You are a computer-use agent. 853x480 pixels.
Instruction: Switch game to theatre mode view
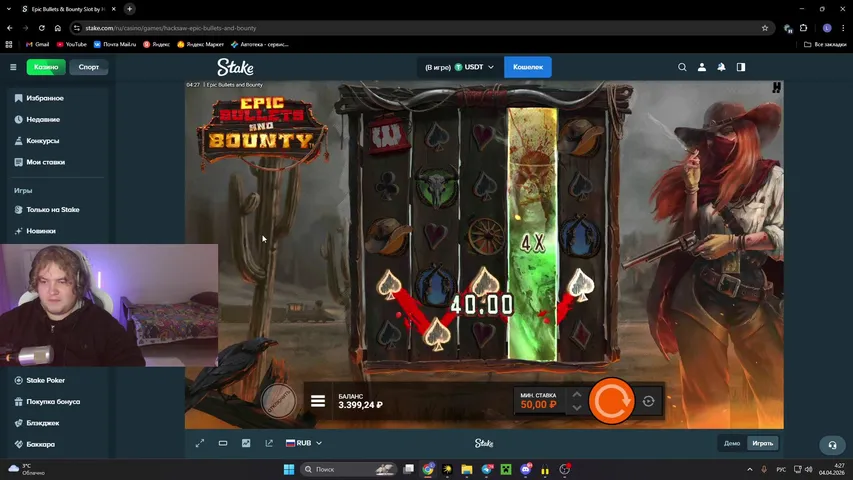pos(223,443)
